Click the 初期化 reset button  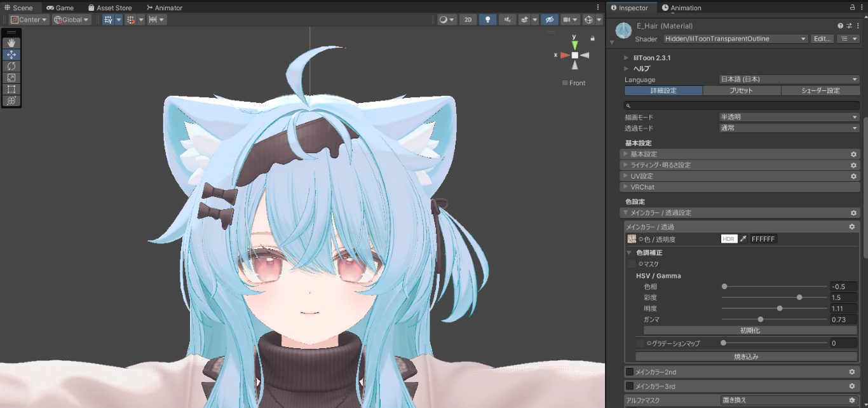[750, 330]
